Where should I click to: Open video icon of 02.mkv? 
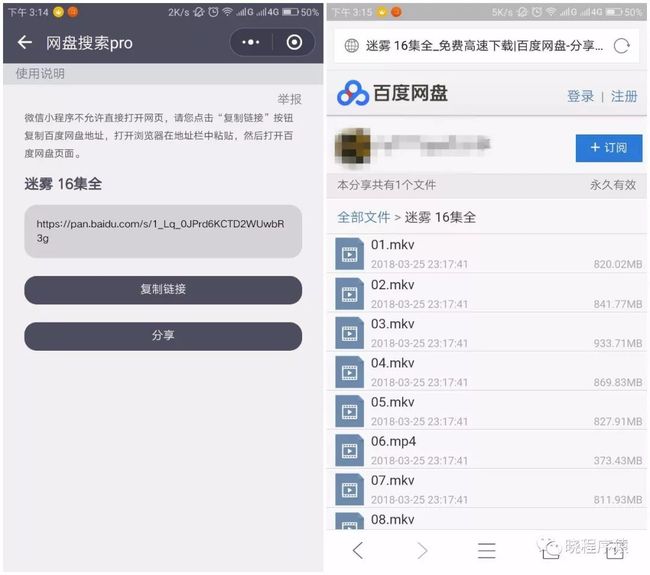(x=349, y=294)
